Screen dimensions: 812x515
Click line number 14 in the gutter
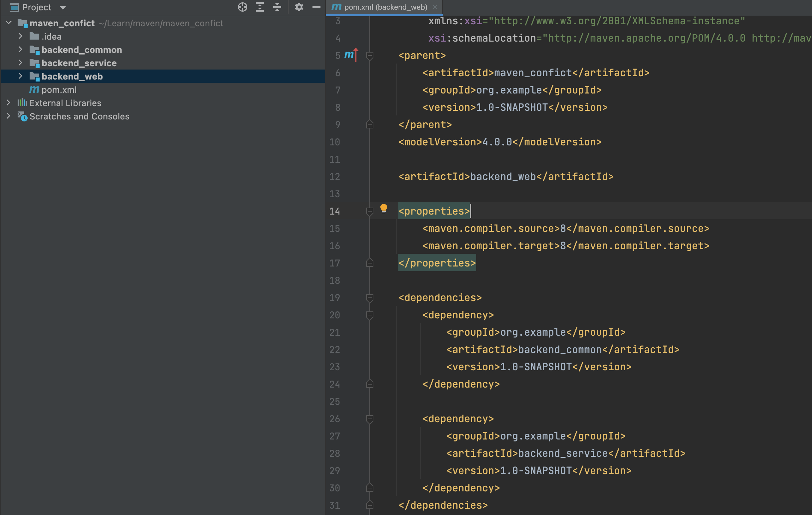(334, 211)
